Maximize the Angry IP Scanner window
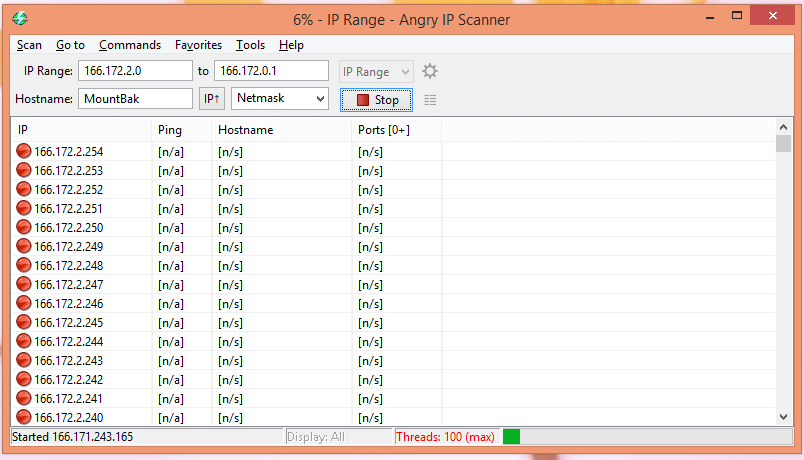Viewport: 804px width, 460px height. (737, 16)
